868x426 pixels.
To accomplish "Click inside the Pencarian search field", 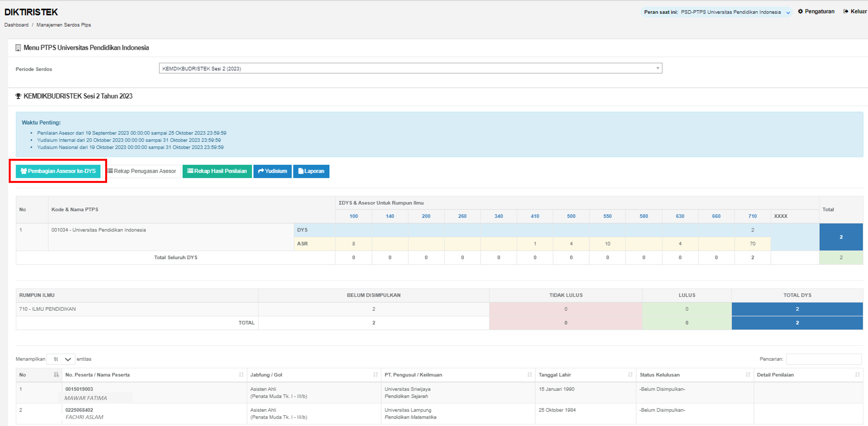I will [824, 359].
